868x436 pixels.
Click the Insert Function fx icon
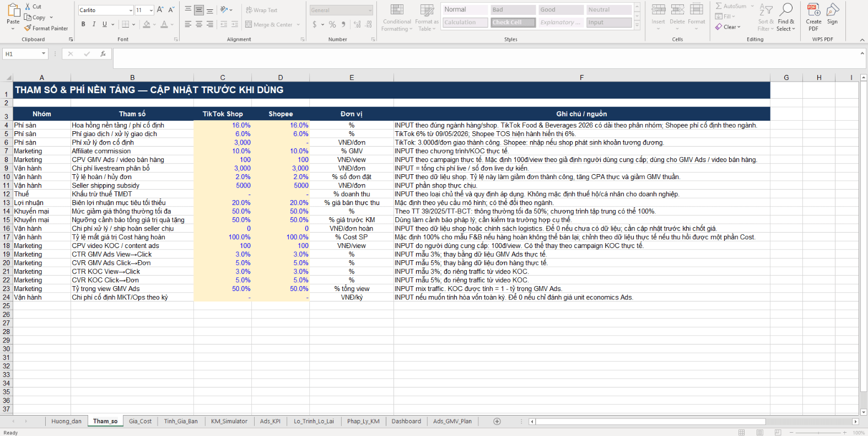pos(103,54)
